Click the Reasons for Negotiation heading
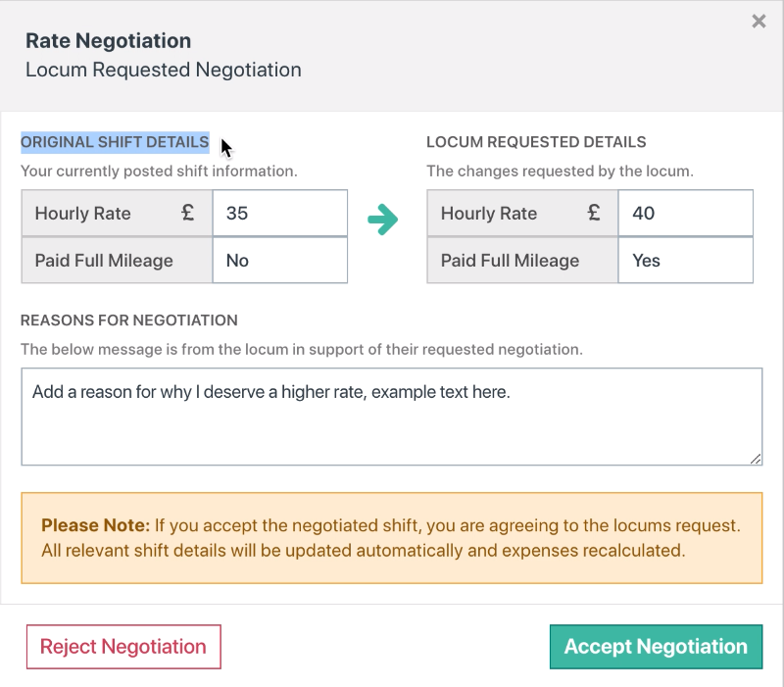This screenshot has width=784, height=687. [129, 320]
